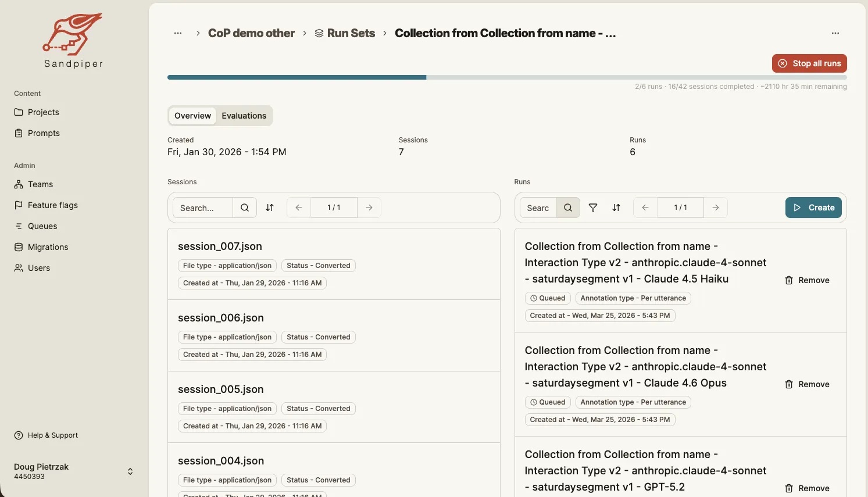868x497 pixels.
Task: Switch to the Overview tab
Action: coord(192,116)
